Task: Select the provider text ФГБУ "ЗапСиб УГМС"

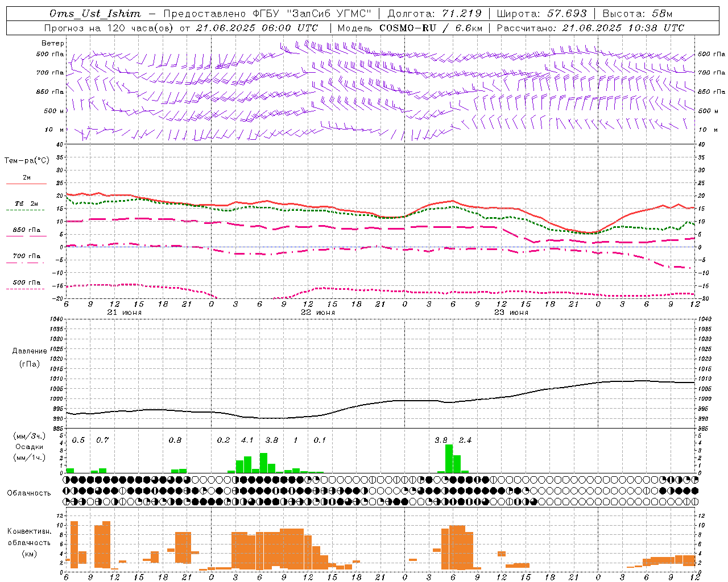Action: [x=314, y=14]
